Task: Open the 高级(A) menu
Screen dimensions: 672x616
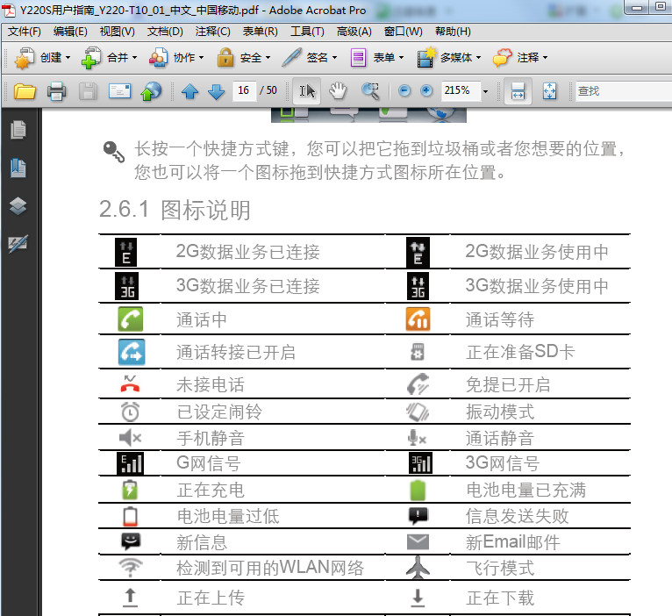Action: click(x=354, y=32)
